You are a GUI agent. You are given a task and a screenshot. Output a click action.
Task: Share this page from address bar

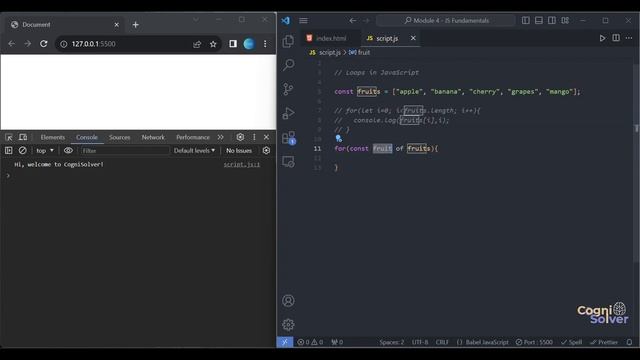[x=197, y=44]
